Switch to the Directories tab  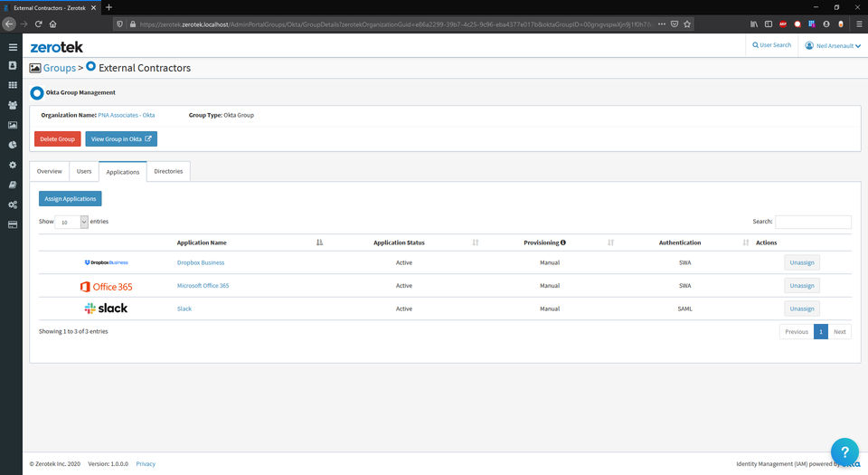(168, 171)
